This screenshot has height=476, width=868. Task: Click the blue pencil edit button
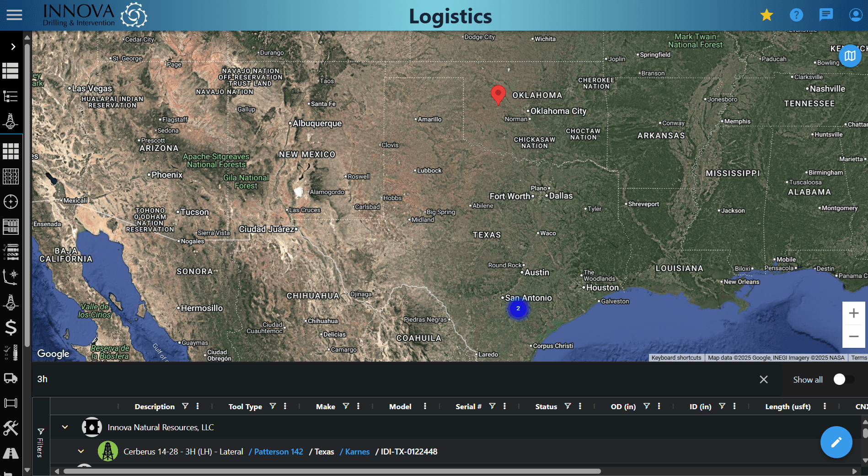[x=836, y=442]
